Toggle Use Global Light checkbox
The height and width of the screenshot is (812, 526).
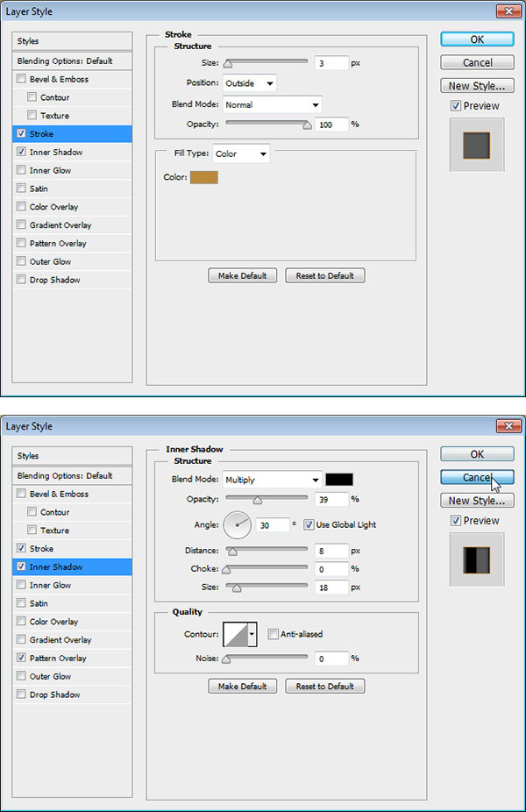pos(309,524)
